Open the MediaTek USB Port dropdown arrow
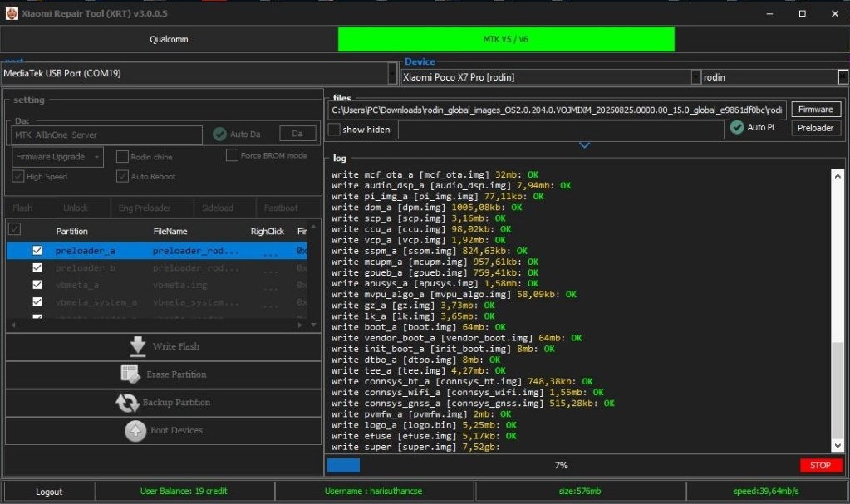 [x=392, y=74]
